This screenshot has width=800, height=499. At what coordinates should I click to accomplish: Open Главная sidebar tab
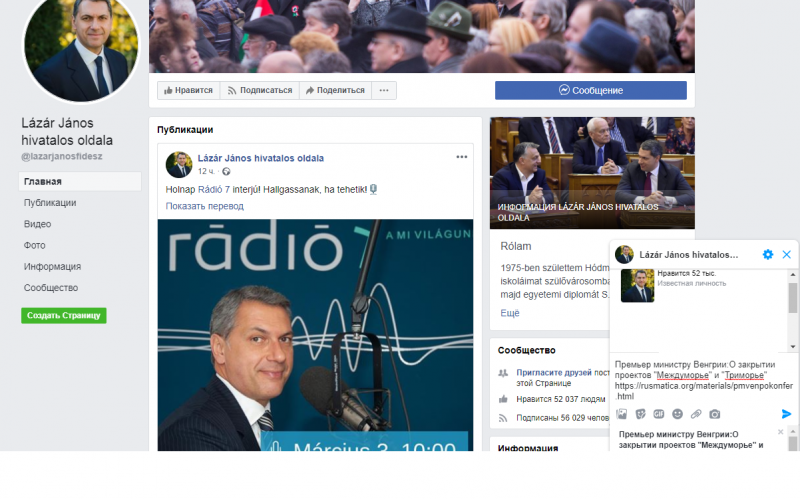coord(80,182)
